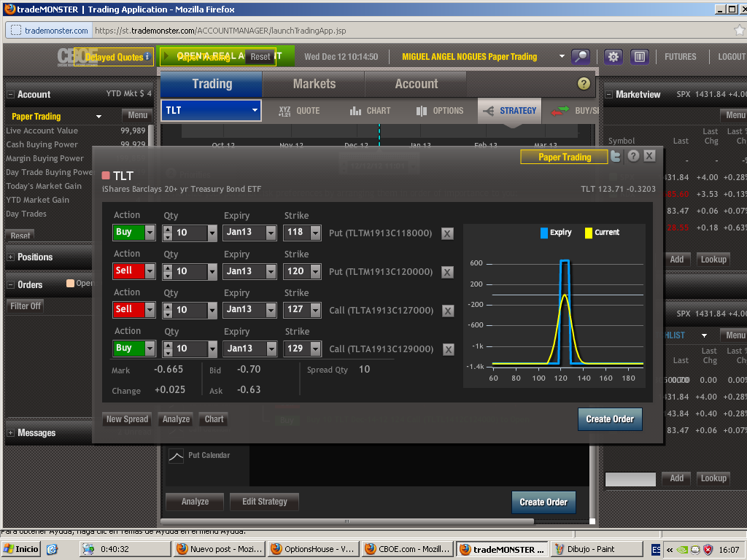Image resolution: width=747 pixels, height=560 pixels.
Task: Remove the Call 129 leg
Action: click(449, 349)
